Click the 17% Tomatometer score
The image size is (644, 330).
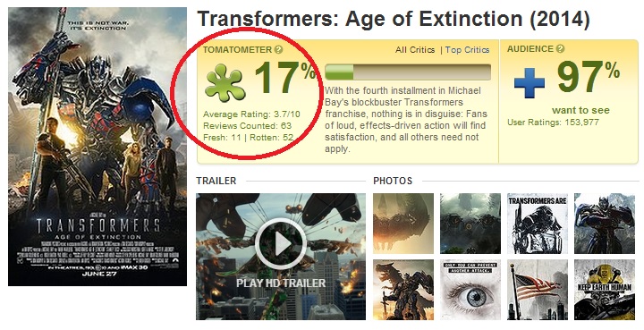click(x=285, y=77)
